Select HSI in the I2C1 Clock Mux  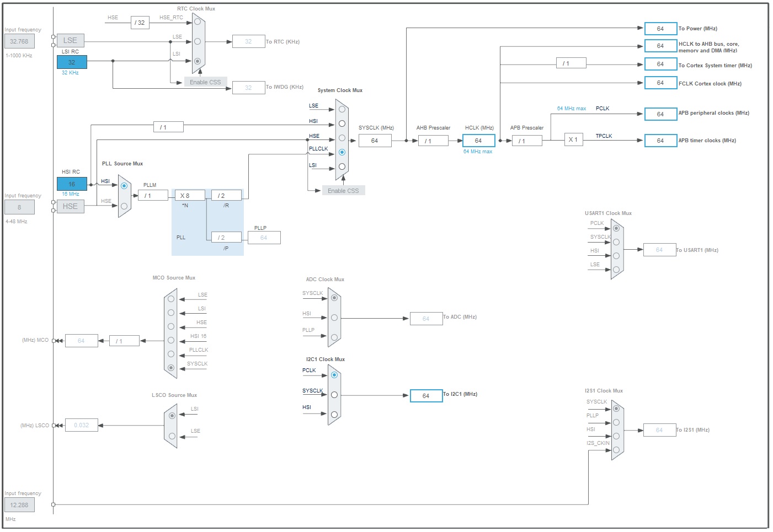click(334, 415)
